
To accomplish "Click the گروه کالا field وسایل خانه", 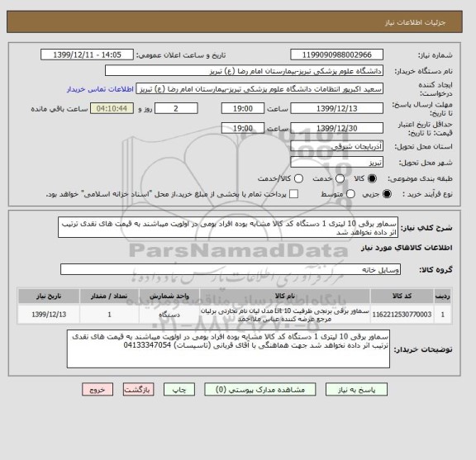I will coord(231,269).
